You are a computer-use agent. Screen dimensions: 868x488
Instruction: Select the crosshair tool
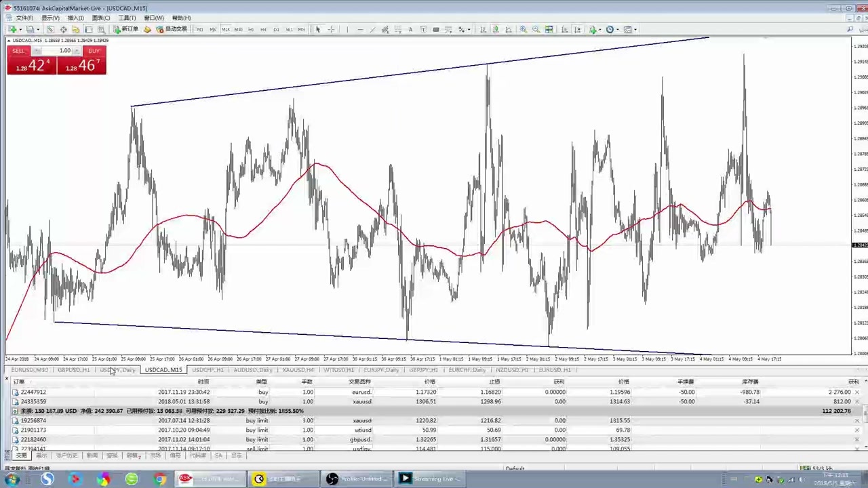(x=331, y=29)
